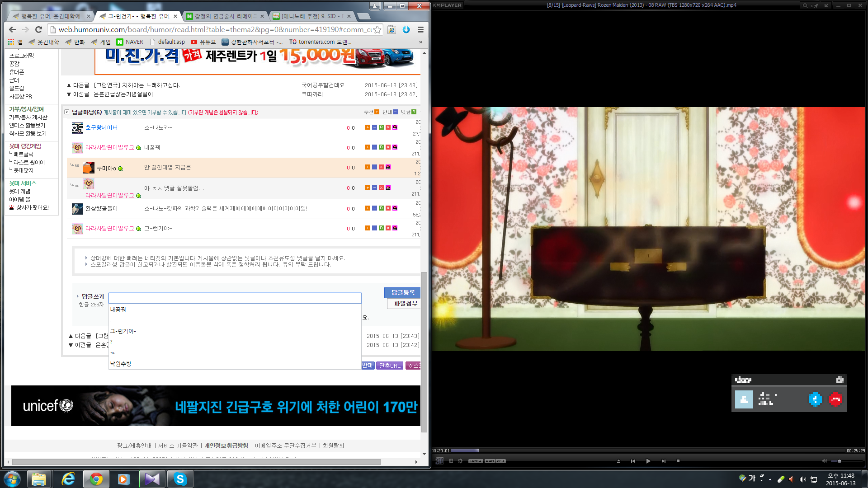The image size is (868, 488).
Task: Delete the 소-나노카- comment with red X icon
Action: pyautogui.click(x=388, y=127)
